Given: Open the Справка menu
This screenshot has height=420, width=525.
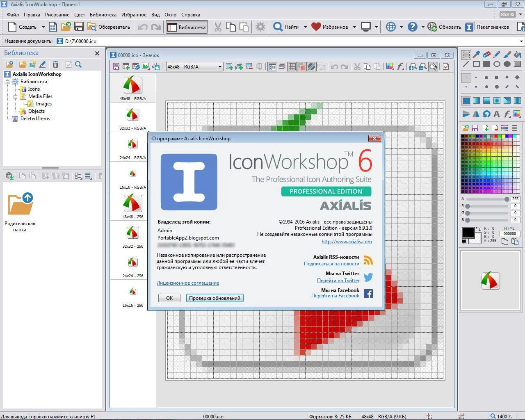Looking at the screenshot, I should pyautogui.click(x=191, y=14).
